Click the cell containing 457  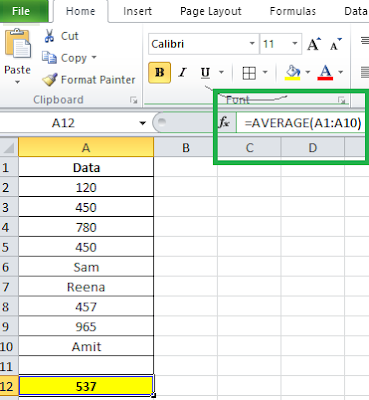[x=86, y=307]
